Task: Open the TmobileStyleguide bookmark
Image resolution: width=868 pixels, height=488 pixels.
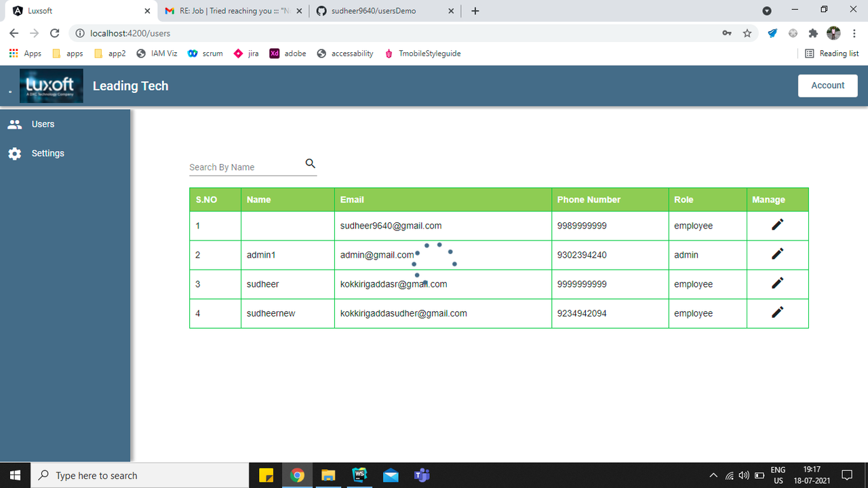Action: (x=422, y=54)
